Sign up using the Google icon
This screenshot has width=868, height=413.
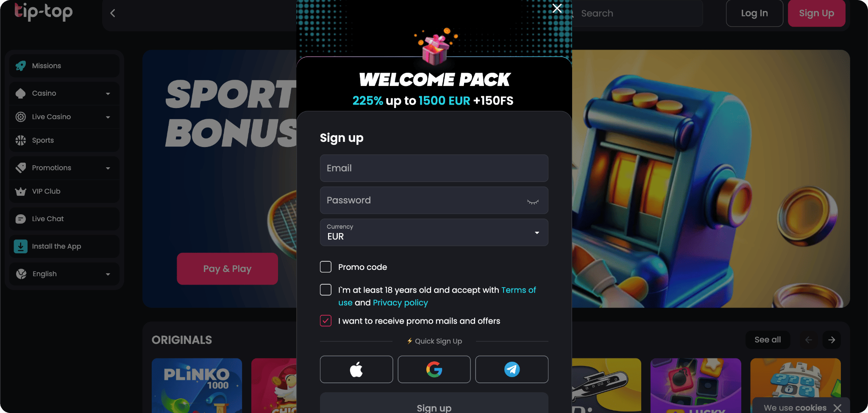point(434,369)
